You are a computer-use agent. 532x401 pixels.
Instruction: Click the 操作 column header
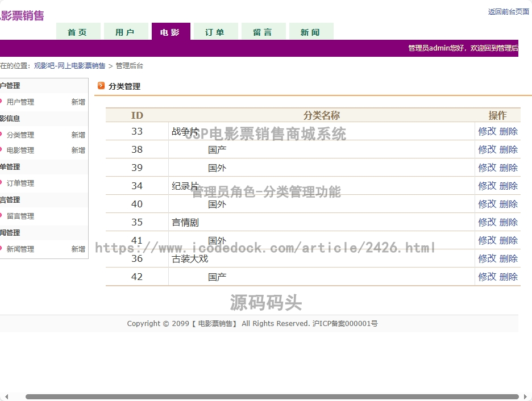click(497, 115)
